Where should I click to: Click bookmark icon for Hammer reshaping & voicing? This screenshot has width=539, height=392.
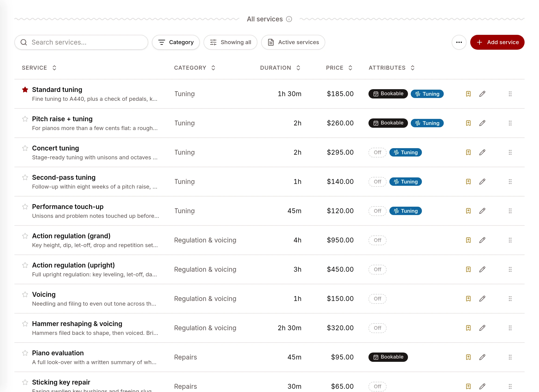(468, 328)
